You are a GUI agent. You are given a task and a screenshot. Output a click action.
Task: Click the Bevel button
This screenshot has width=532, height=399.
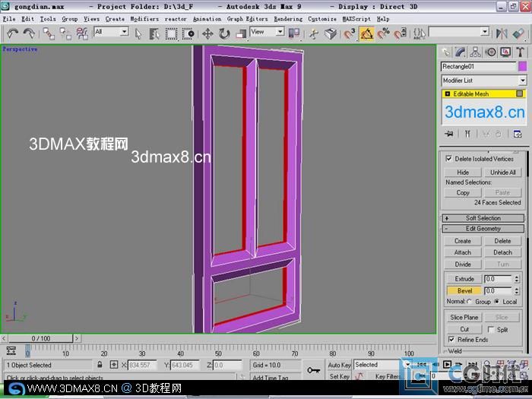(464, 291)
